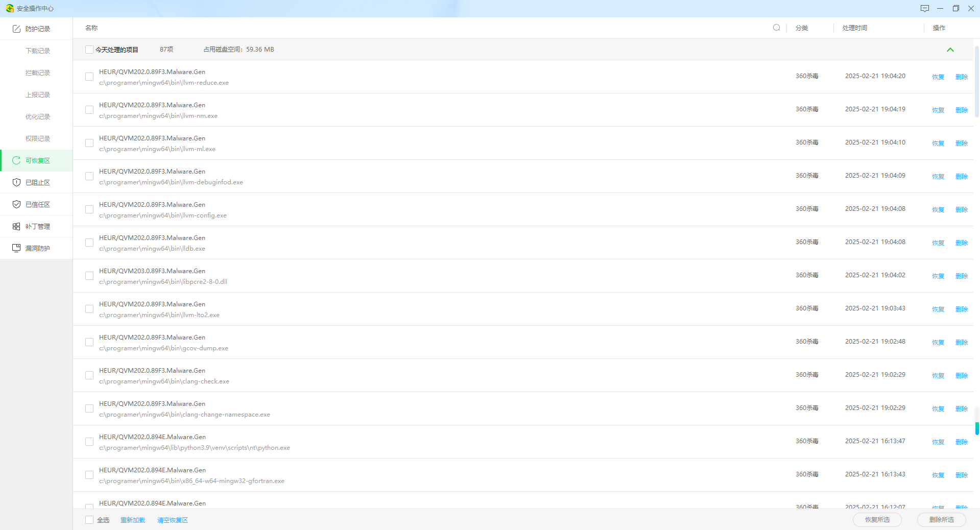Collapse the 今天处理的项目 group with green chevron
980x530 pixels.
click(x=950, y=50)
